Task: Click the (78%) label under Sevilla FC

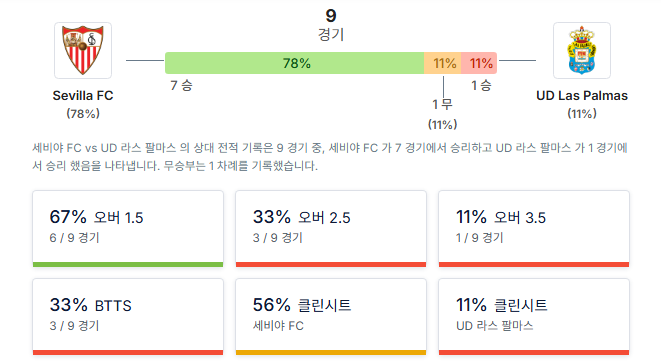Action: click(x=83, y=114)
